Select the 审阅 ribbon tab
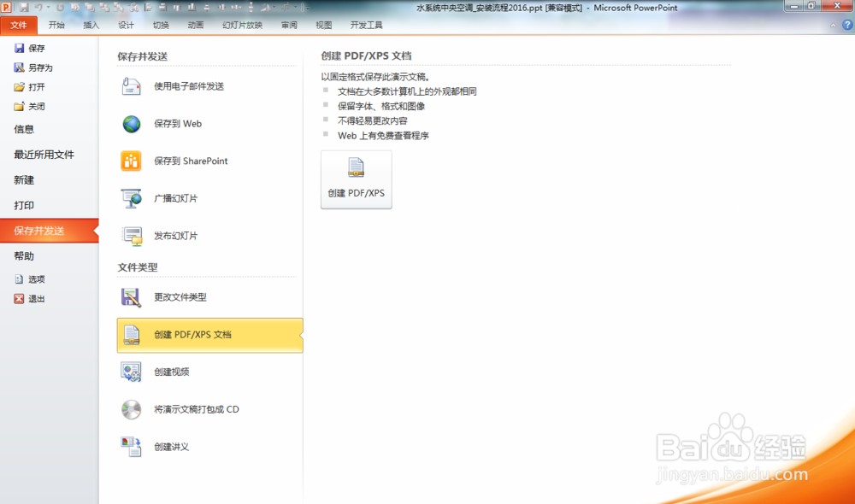This screenshot has height=504, width=855. 289,25
